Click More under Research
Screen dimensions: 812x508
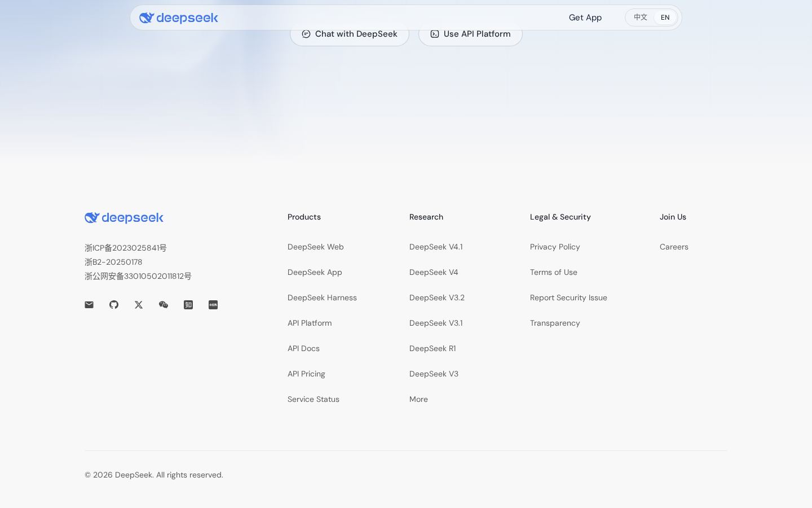418,399
